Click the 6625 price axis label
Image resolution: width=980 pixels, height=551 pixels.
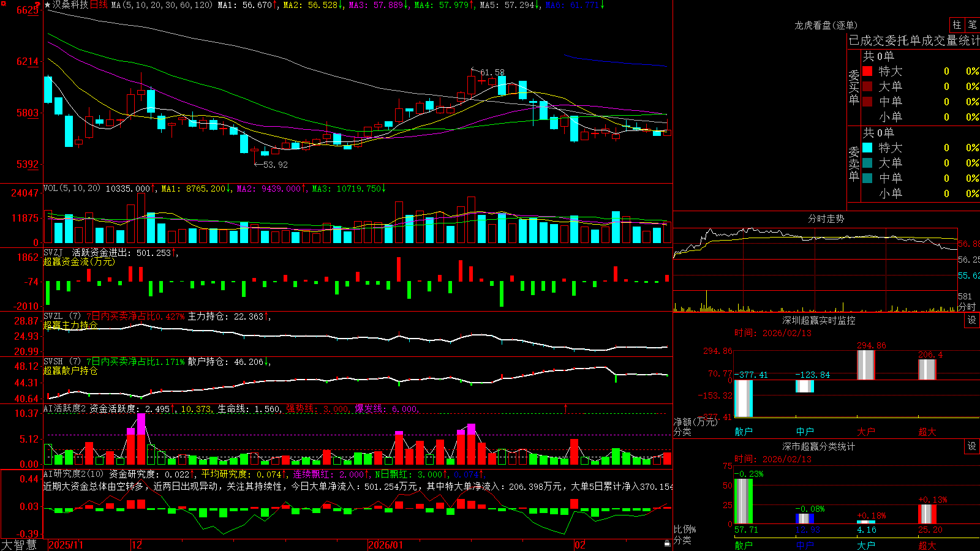pyautogui.click(x=27, y=10)
